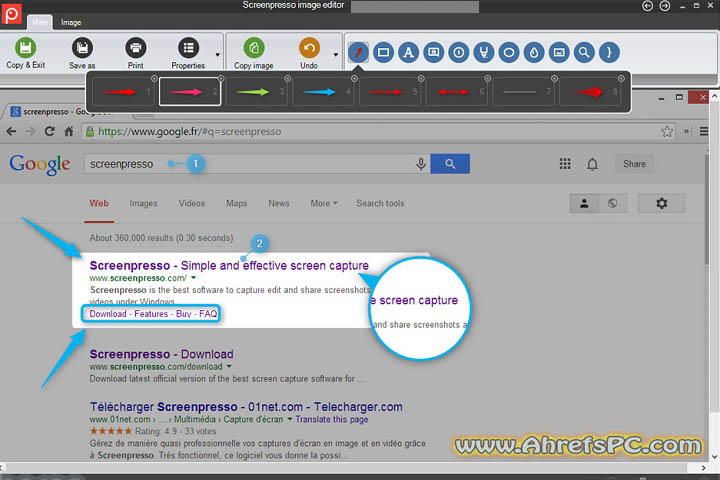Click the microphone icon in Google search box

[x=421, y=164]
